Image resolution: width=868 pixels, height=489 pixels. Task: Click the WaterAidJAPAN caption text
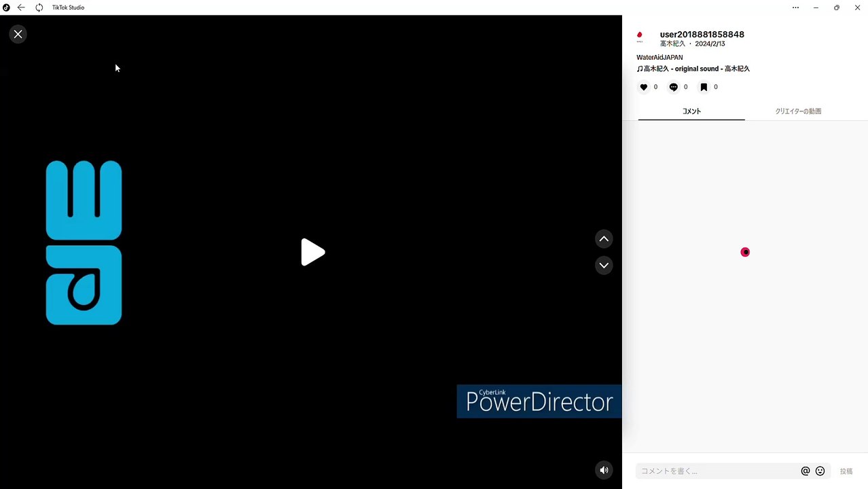click(x=659, y=58)
